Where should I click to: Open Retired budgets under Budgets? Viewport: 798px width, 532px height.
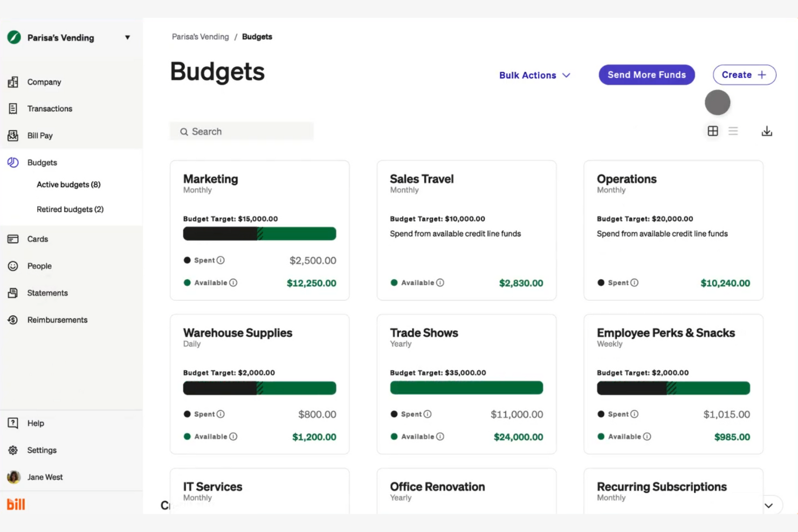70,209
